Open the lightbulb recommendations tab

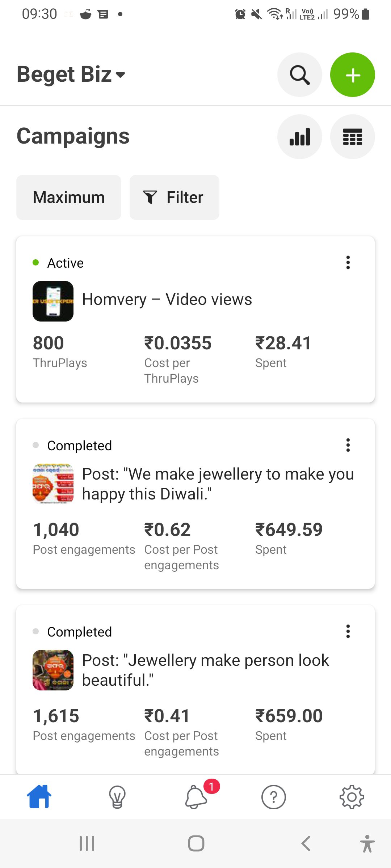pyautogui.click(x=117, y=796)
